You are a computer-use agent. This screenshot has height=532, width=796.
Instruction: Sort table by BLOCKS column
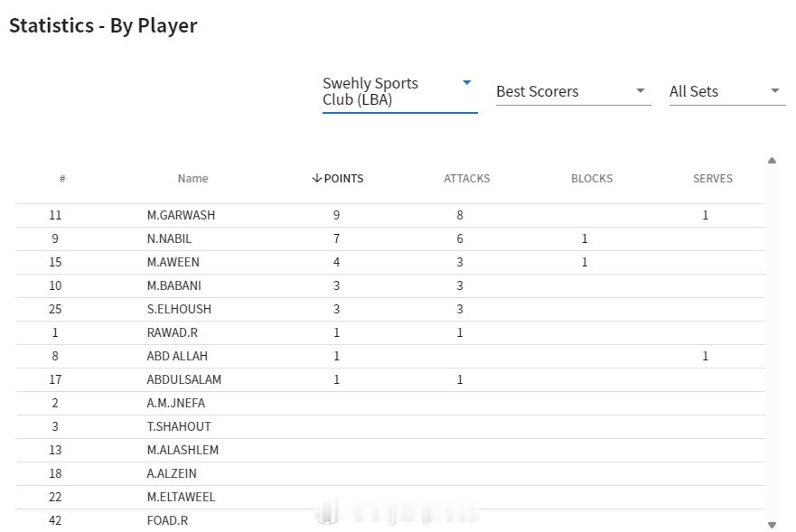pos(592,178)
